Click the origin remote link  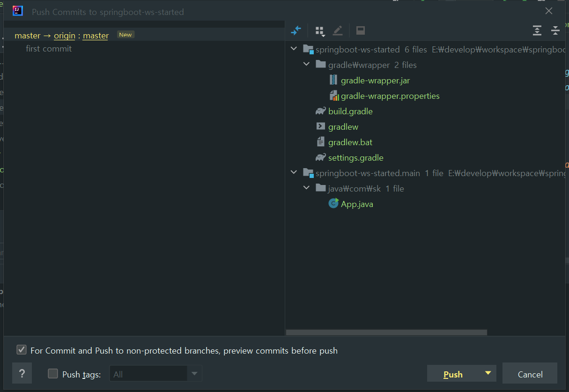64,36
